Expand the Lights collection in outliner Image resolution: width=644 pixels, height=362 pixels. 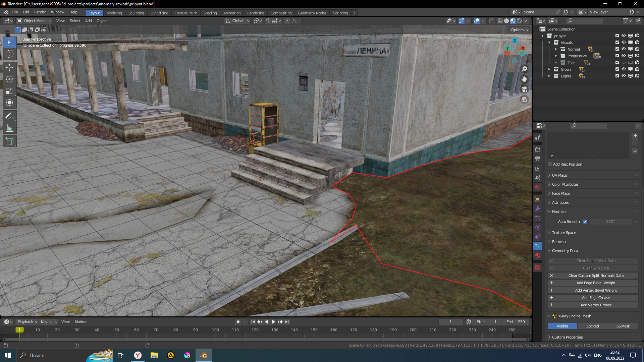tap(549, 76)
